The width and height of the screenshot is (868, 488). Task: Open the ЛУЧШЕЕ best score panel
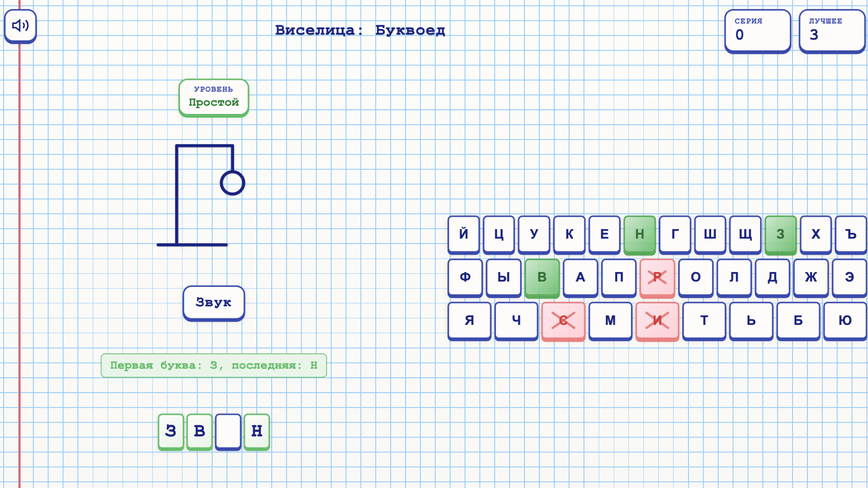coord(832,31)
